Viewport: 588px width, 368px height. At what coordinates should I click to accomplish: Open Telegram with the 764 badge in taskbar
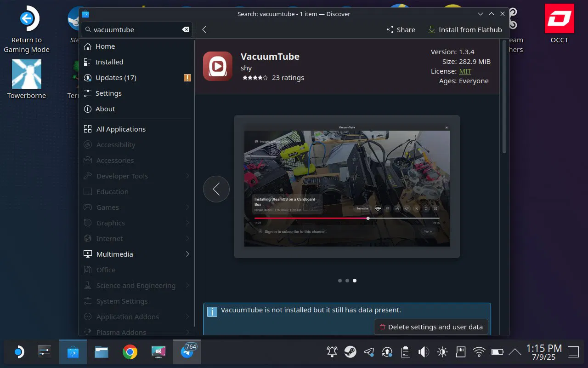[x=187, y=352]
